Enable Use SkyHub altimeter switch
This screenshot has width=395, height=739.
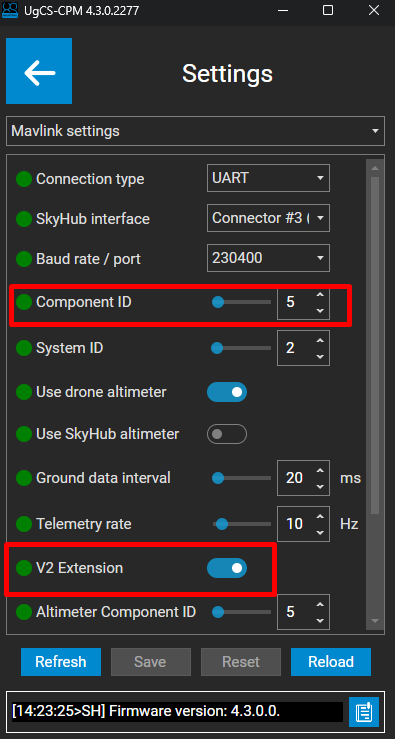tap(227, 434)
